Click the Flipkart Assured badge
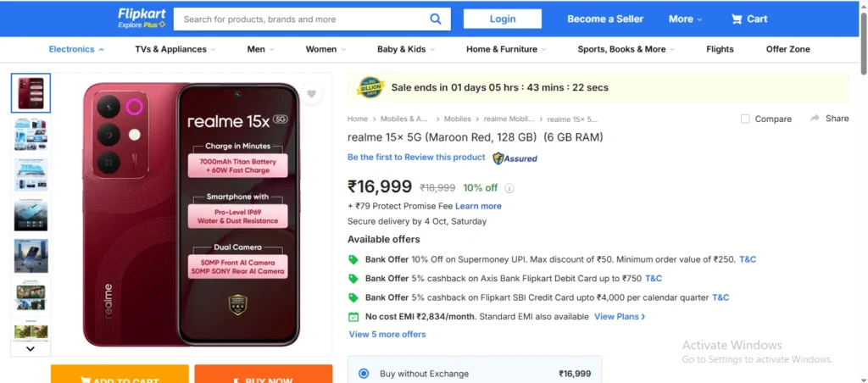The image size is (868, 383). click(515, 158)
